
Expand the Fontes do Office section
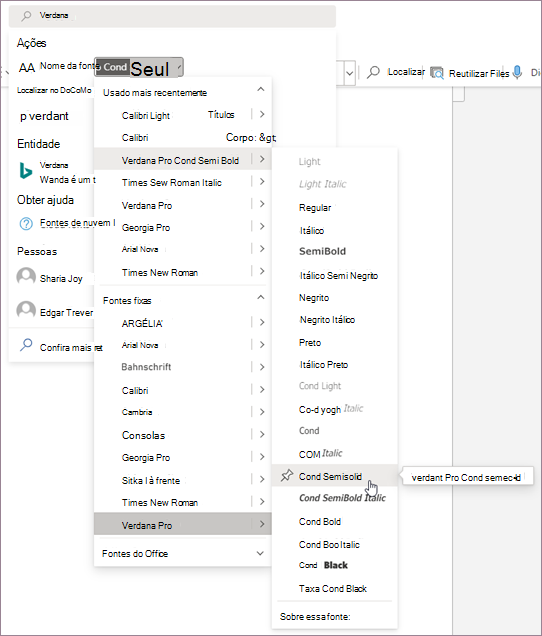coord(260,553)
